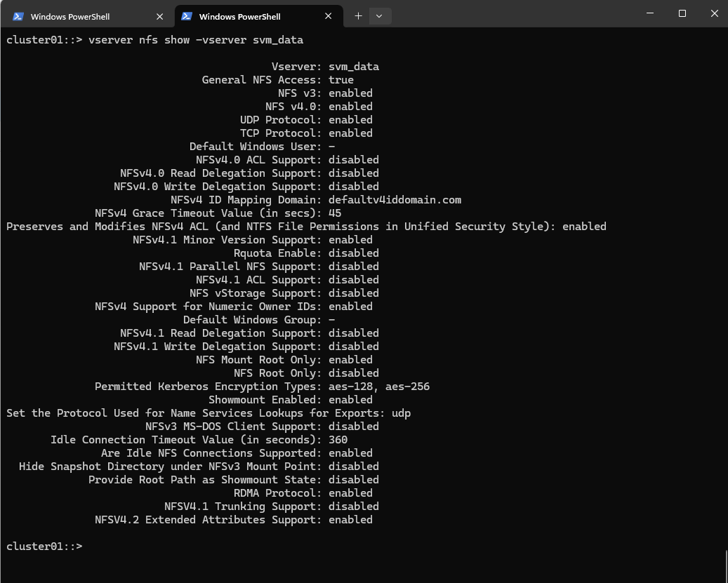Viewport: 728px width, 583px height.
Task: Click the Idle Connection Timeout 360 value
Action: point(338,440)
